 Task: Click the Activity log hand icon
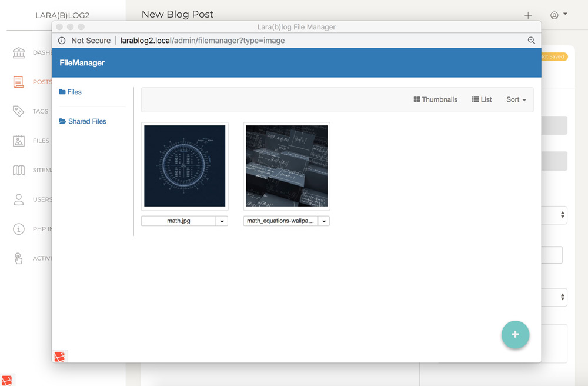[18, 258]
